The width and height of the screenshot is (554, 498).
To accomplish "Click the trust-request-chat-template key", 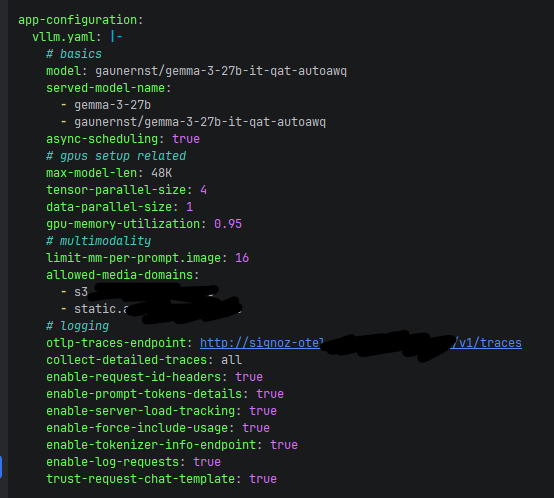I will (143, 479).
